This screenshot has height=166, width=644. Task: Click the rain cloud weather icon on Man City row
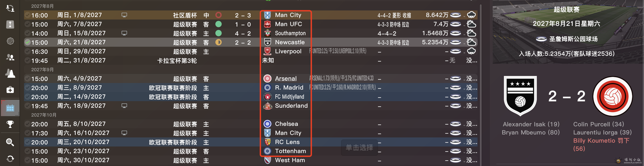click(471, 15)
